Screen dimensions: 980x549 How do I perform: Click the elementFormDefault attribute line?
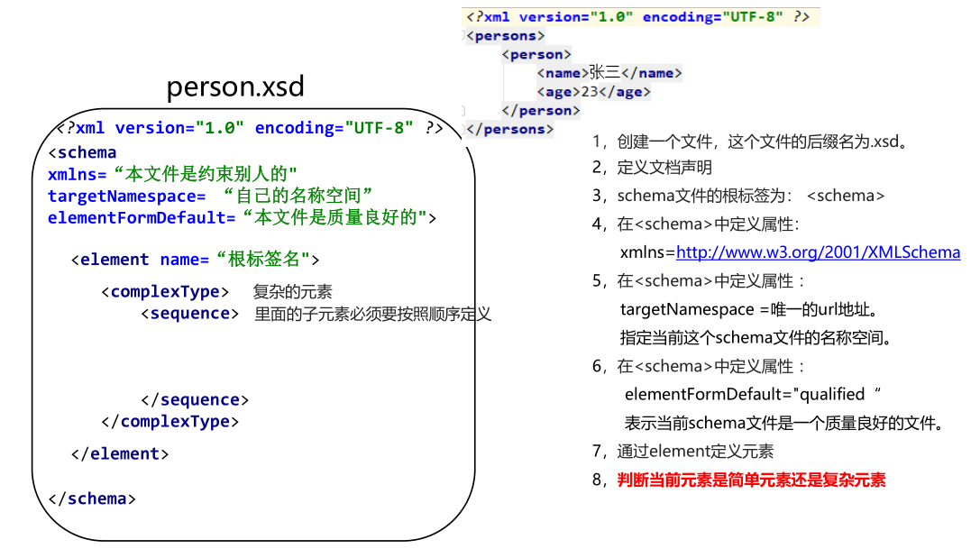pyautogui.click(x=242, y=217)
